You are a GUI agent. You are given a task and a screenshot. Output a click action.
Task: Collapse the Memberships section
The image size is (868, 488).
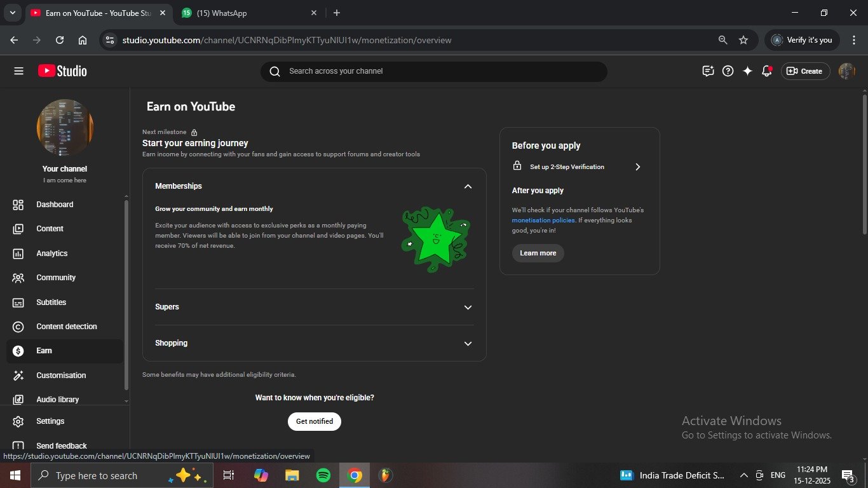click(x=468, y=186)
